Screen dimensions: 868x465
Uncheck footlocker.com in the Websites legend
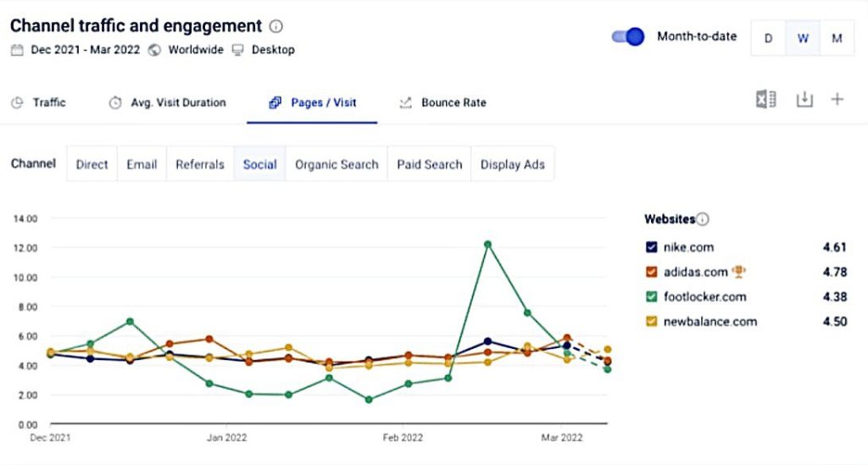click(651, 296)
